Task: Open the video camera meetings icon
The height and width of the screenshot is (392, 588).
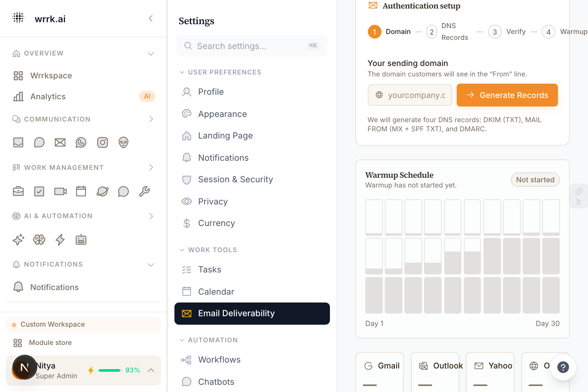Action: (60, 191)
